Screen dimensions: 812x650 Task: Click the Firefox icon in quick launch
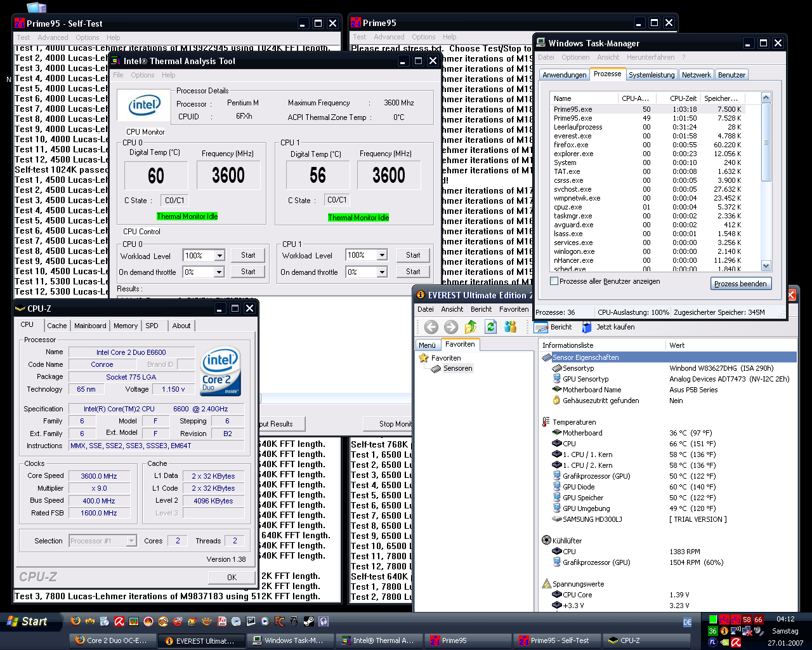point(75,621)
